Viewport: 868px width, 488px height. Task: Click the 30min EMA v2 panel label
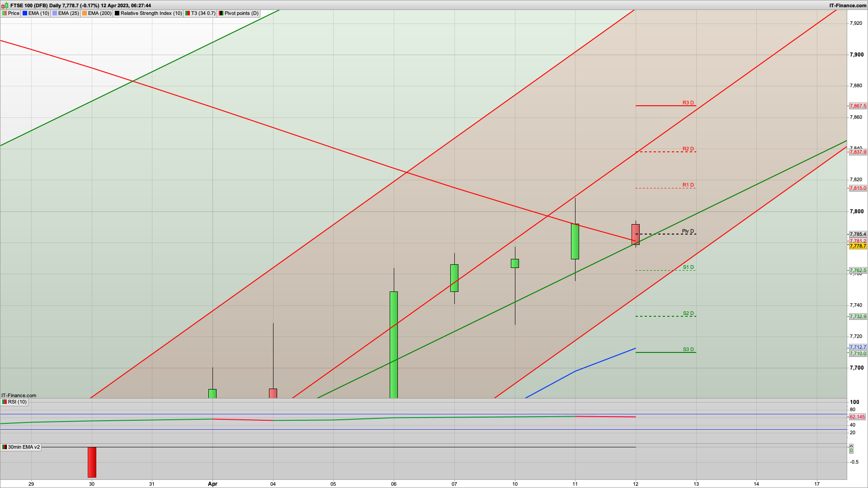click(24, 447)
